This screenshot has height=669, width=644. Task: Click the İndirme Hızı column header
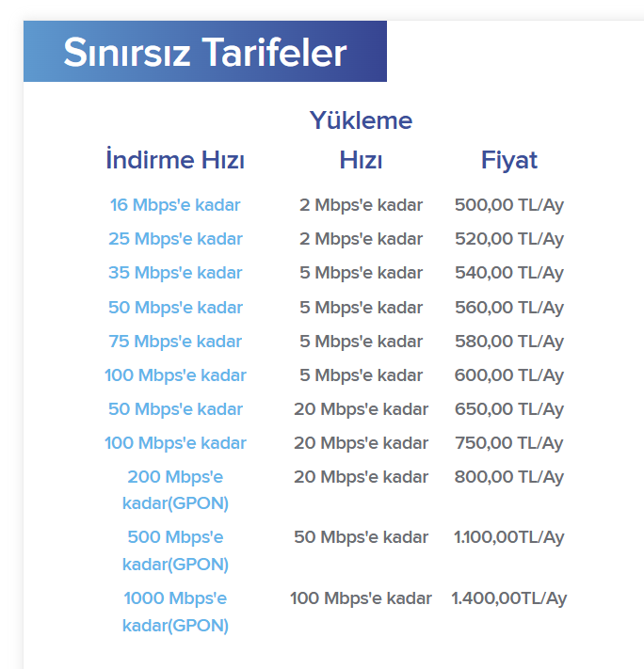175,160
